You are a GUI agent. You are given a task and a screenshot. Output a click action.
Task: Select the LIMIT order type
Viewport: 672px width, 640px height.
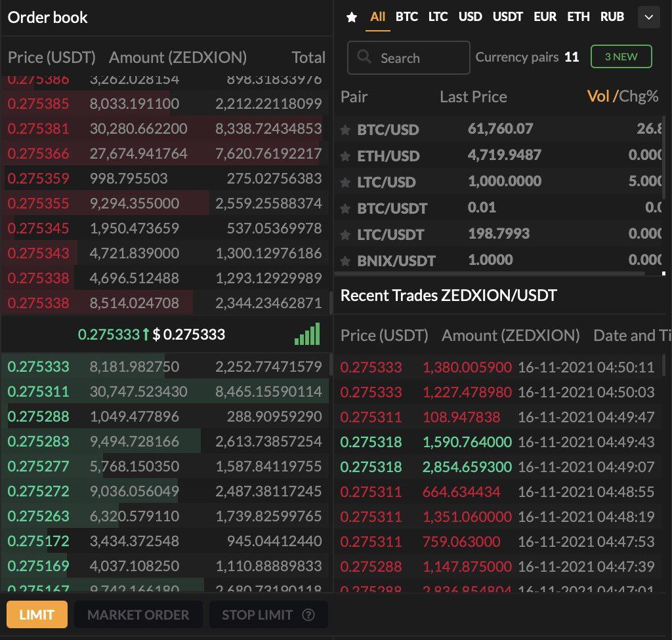coord(37,614)
